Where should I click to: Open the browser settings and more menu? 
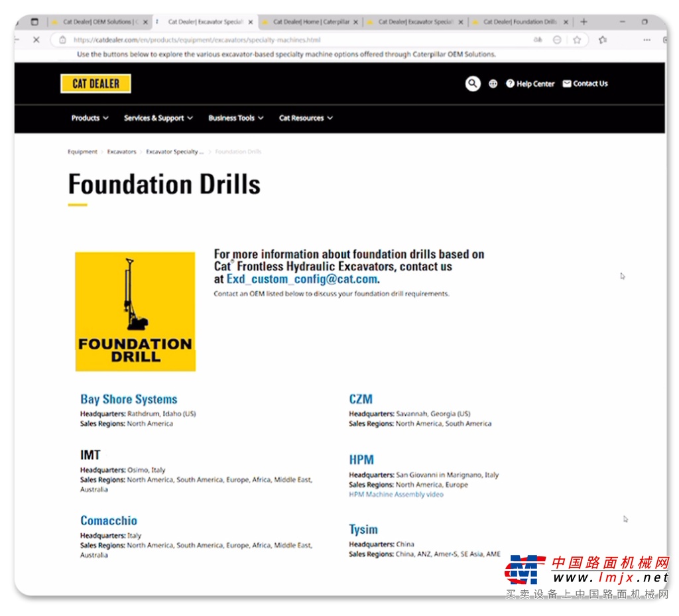[x=647, y=40]
